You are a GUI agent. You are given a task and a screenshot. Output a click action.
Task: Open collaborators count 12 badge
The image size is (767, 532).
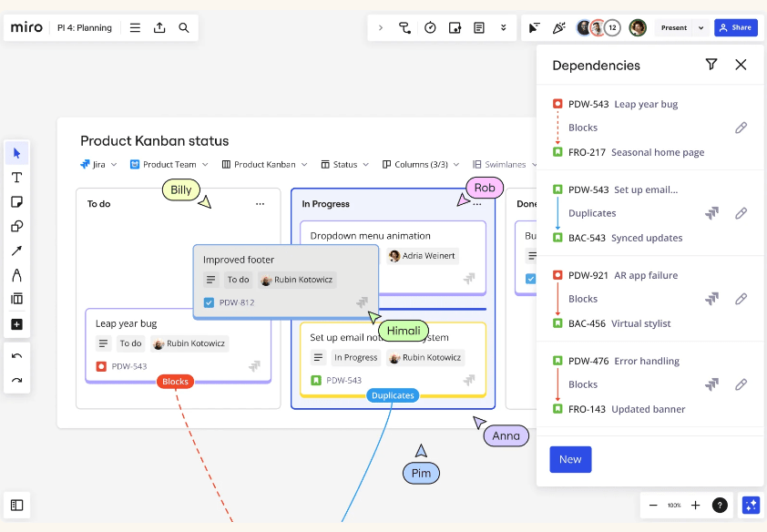tap(612, 28)
